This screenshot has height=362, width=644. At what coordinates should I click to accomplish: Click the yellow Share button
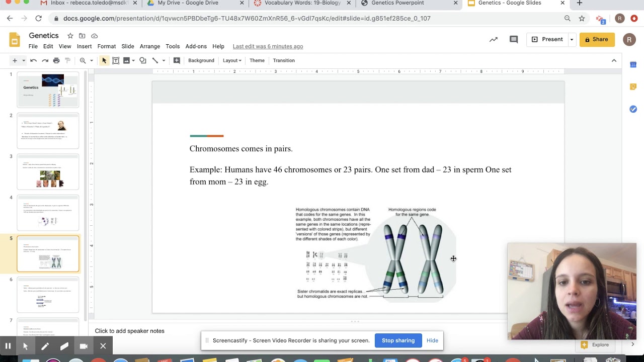point(597,39)
